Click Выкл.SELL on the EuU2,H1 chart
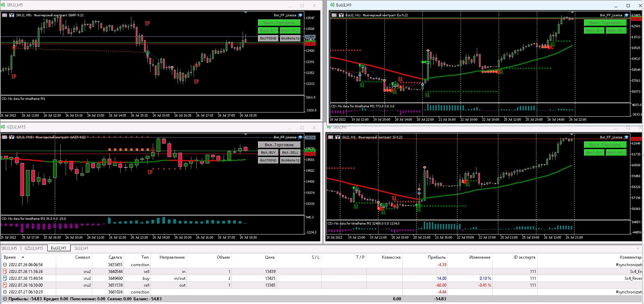This screenshot has width=644, height=304. point(616,31)
